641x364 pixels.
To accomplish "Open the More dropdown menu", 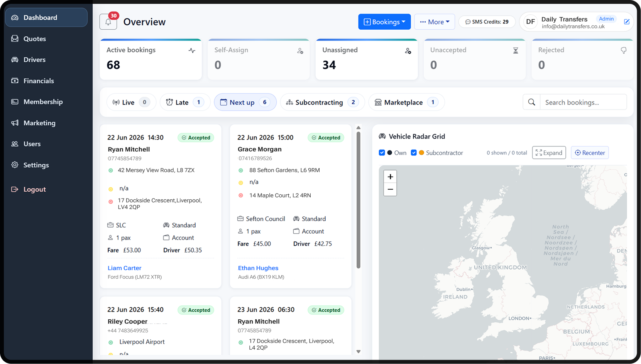I will click(435, 22).
